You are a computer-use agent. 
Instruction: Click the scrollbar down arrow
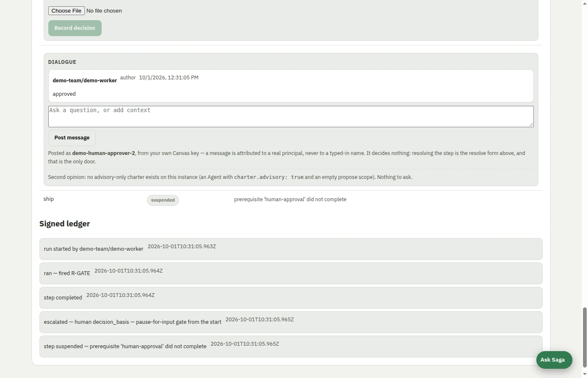(x=584, y=374)
